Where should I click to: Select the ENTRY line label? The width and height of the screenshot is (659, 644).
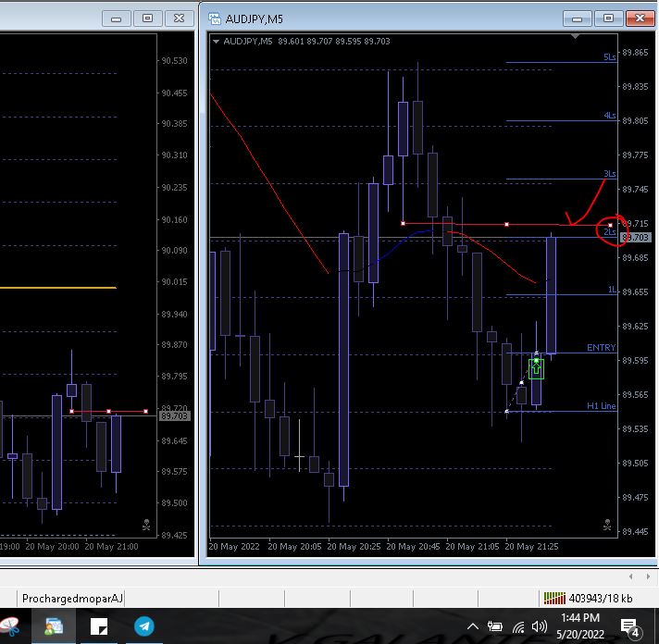(x=601, y=348)
